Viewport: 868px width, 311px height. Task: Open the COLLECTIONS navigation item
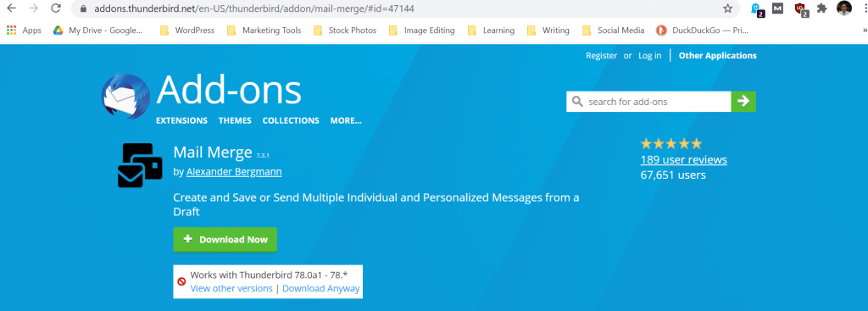pyautogui.click(x=291, y=120)
